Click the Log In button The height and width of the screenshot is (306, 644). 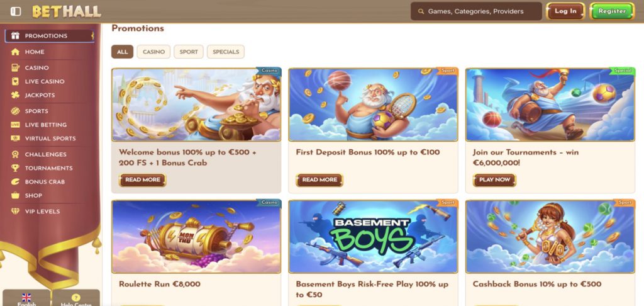[565, 11]
